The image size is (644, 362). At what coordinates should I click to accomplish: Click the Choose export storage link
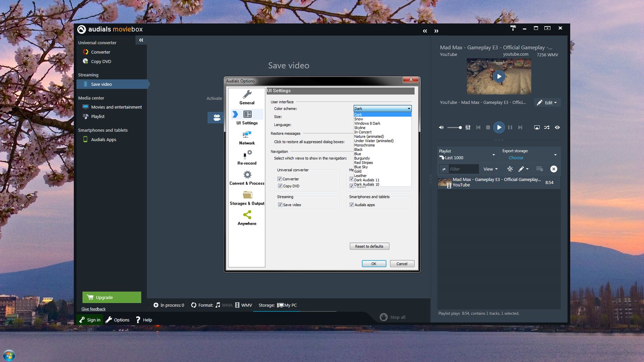coord(516,158)
